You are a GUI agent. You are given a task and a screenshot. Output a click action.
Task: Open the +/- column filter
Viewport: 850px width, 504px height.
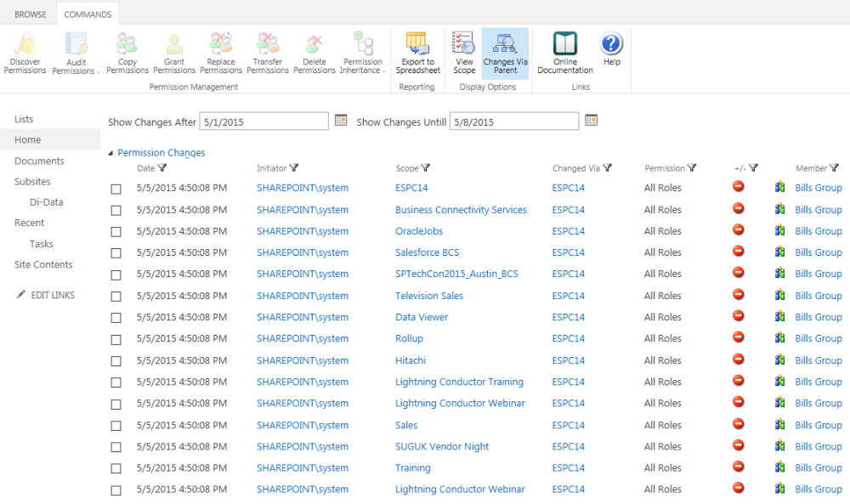coord(753,168)
